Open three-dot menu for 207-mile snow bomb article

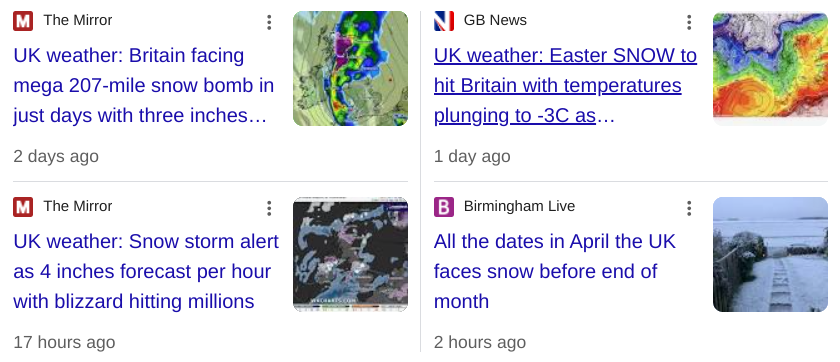[269, 22]
